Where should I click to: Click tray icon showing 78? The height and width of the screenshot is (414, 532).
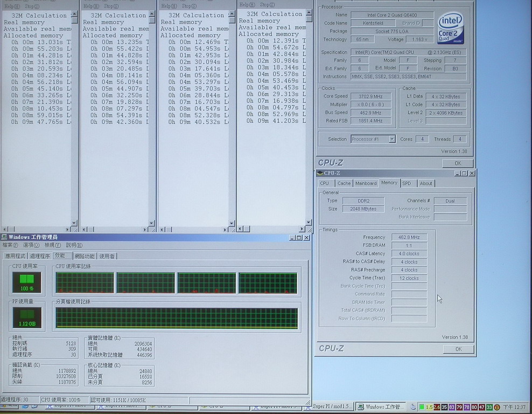[466, 407]
